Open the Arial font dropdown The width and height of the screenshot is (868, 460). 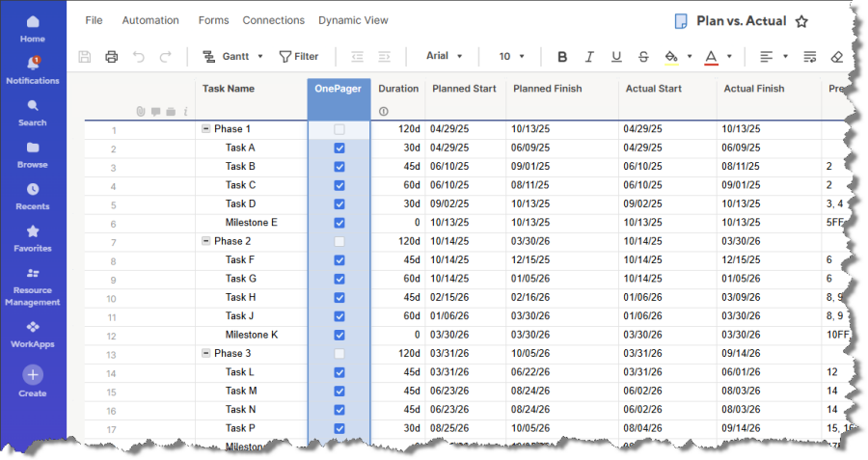[x=444, y=56]
